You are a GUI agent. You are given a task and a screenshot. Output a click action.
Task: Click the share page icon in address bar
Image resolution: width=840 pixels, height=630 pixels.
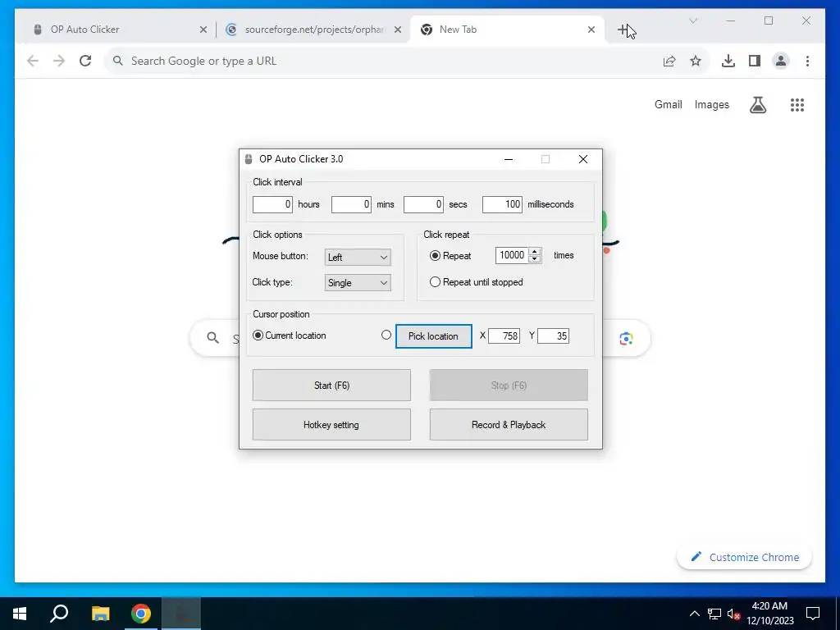coord(669,61)
